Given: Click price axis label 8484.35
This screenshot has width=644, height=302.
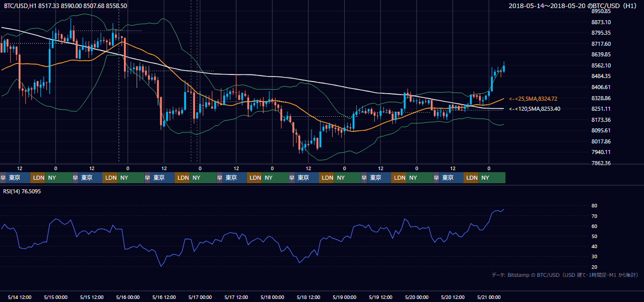Looking at the screenshot, I should [601, 76].
